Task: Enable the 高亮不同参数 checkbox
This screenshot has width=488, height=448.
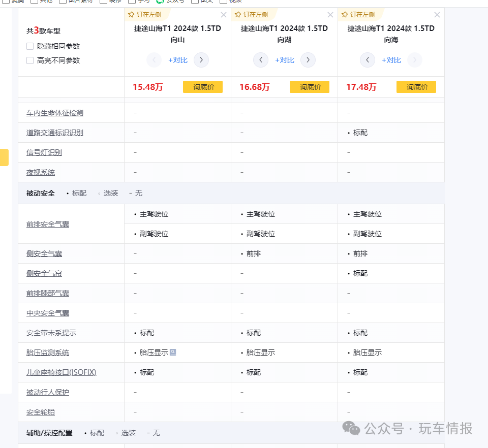Action: coord(30,60)
